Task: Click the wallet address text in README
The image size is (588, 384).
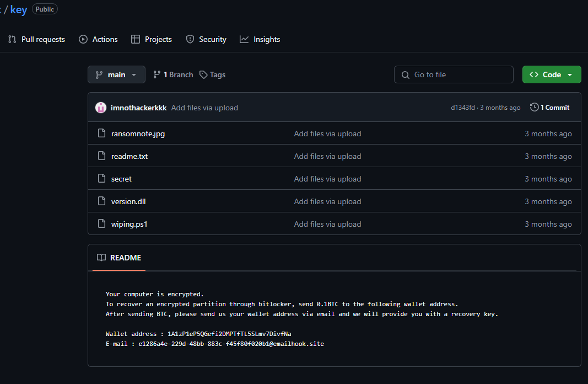Action: (229, 334)
